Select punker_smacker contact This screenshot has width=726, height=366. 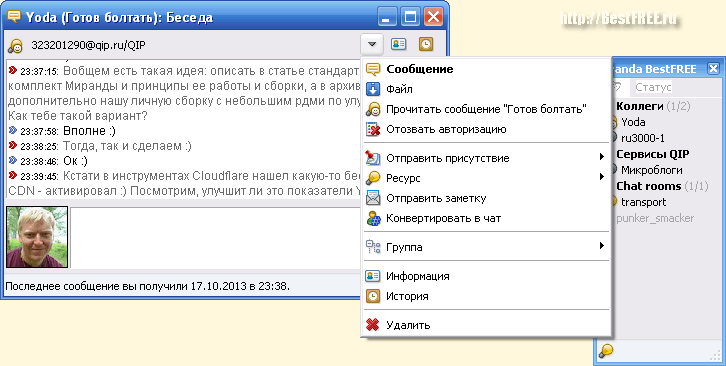(x=655, y=218)
